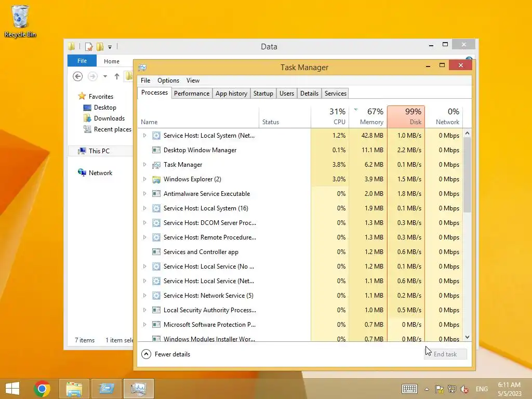
Task: Sort processes by Network column
Action: tap(444, 117)
